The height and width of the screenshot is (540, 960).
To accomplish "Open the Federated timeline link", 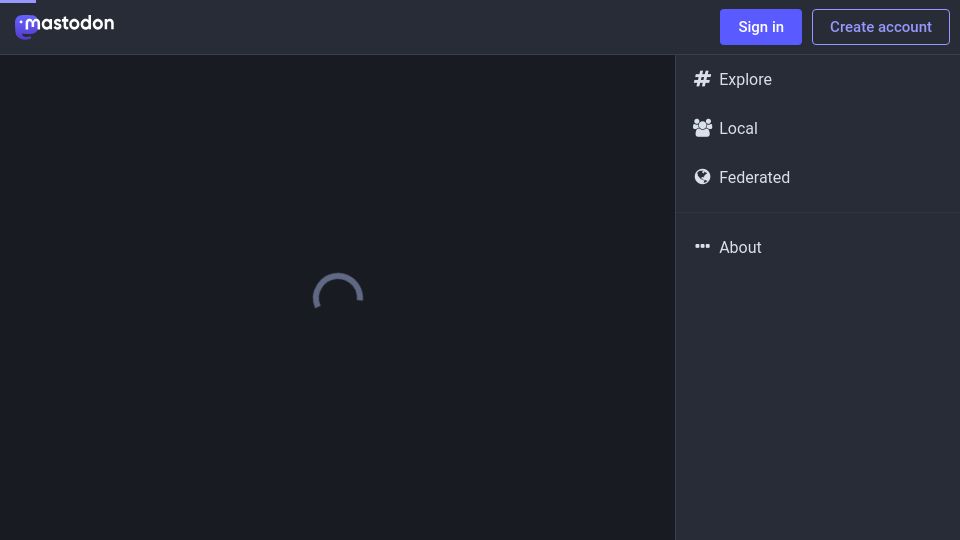I will click(x=817, y=178).
